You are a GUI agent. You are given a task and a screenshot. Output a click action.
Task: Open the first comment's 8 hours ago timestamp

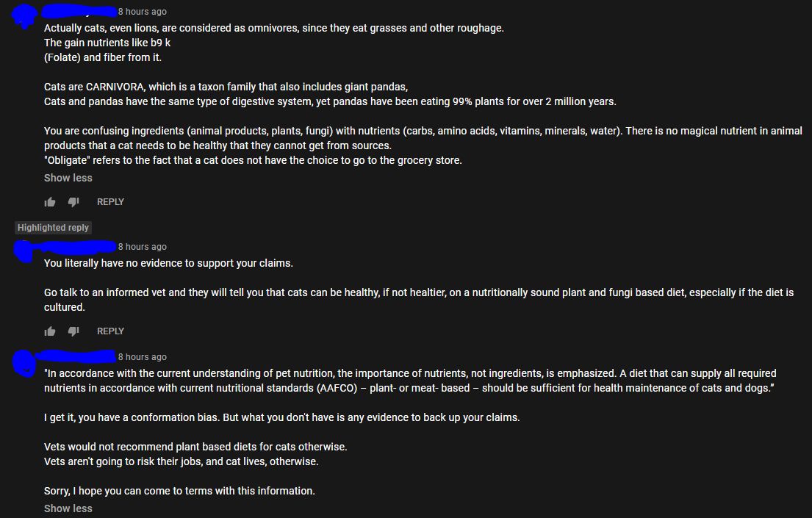(142, 12)
